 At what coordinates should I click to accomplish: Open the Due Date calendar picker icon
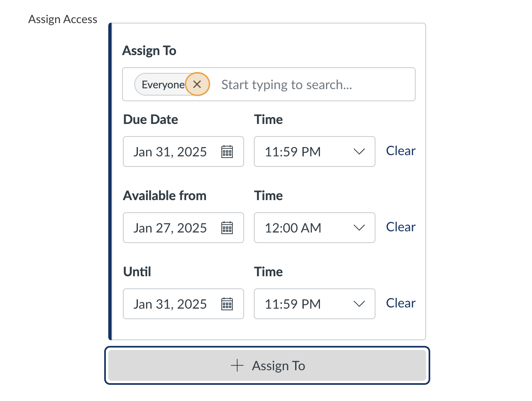pos(227,151)
